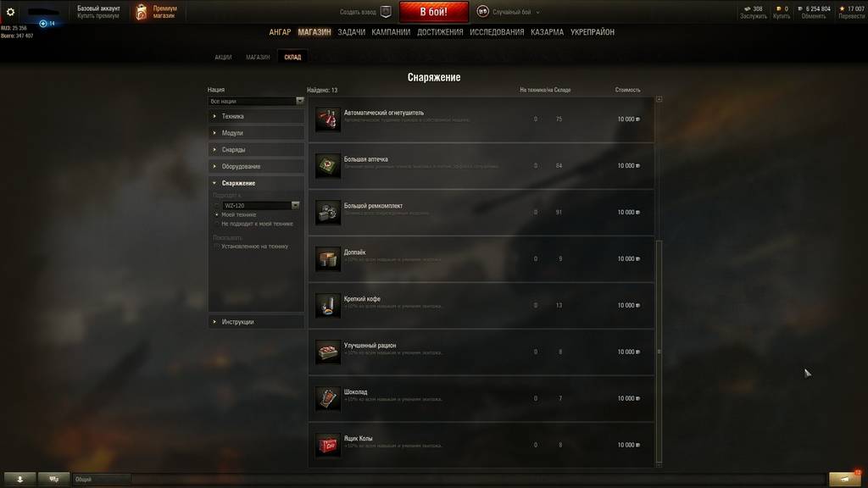Viewport: 868px width, 488px height.
Task: Open the Акции tab
Action: pos(223,57)
